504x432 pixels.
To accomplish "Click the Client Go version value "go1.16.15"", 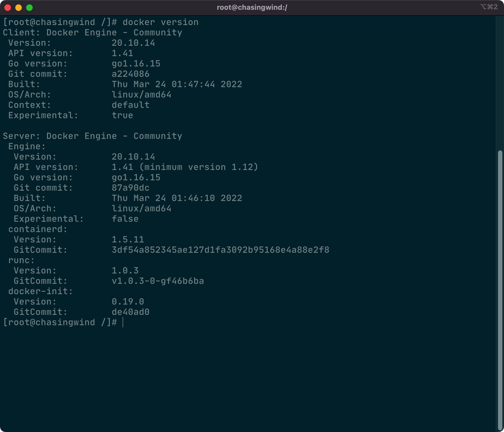I will 136,63.
